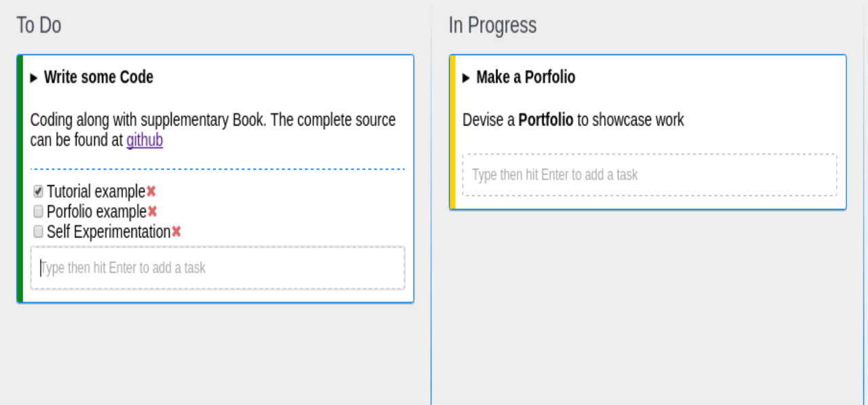The height and width of the screenshot is (405, 868).
Task: Collapse the Write some Code card triangle
Action: click(34, 78)
